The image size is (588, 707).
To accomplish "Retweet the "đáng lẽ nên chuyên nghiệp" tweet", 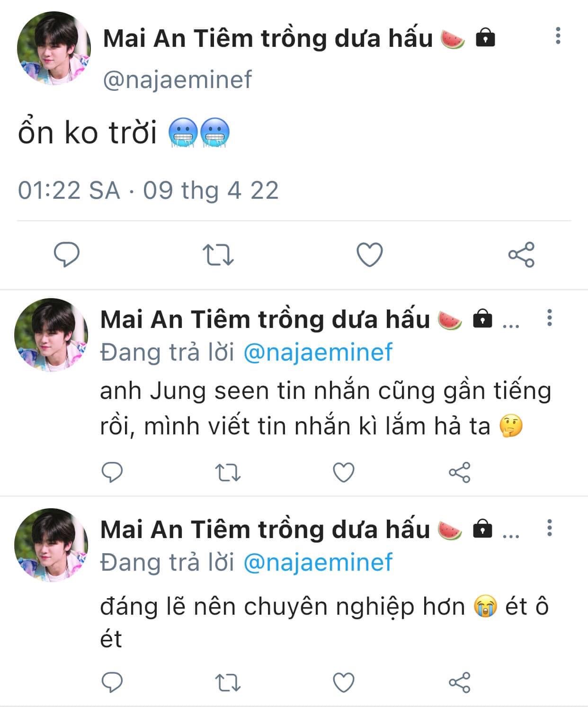I will (228, 682).
